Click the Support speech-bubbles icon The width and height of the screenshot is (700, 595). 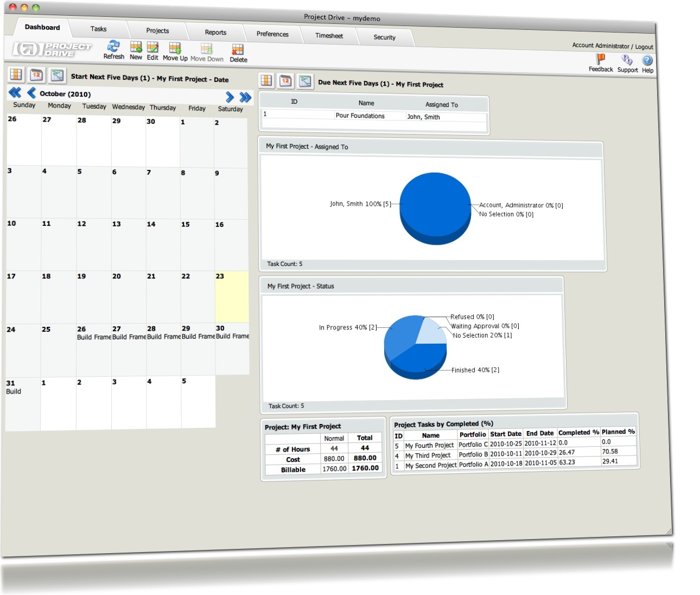pyautogui.click(x=627, y=60)
